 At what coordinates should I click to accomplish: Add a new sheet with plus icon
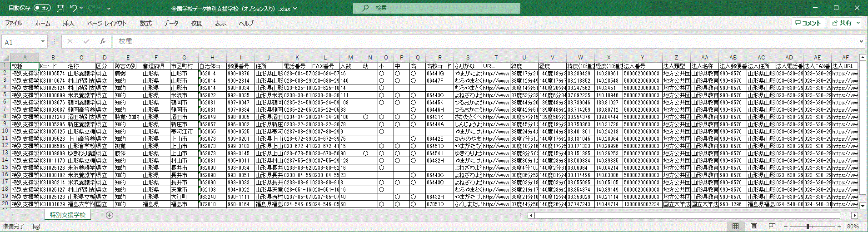pyautogui.click(x=110, y=215)
